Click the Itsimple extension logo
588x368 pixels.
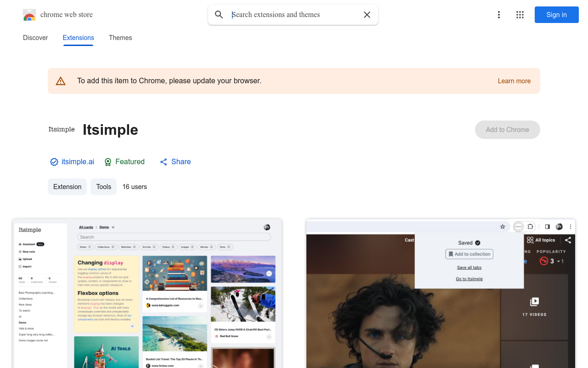point(62,130)
